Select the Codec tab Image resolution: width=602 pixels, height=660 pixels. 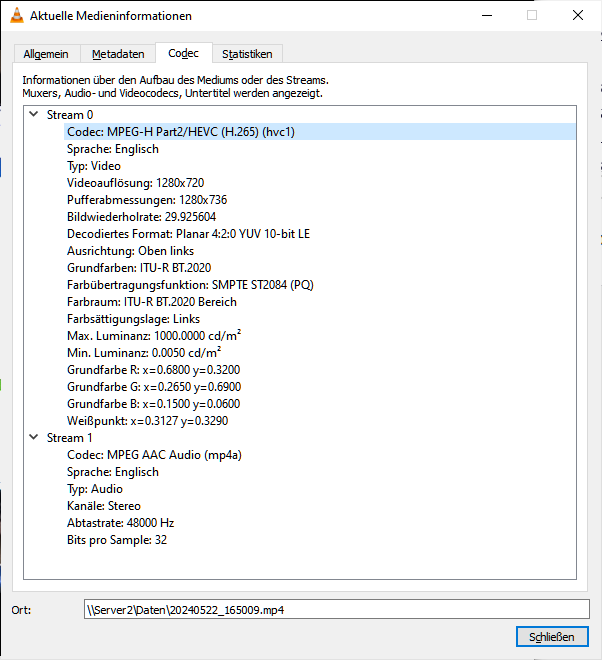click(x=184, y=53)
